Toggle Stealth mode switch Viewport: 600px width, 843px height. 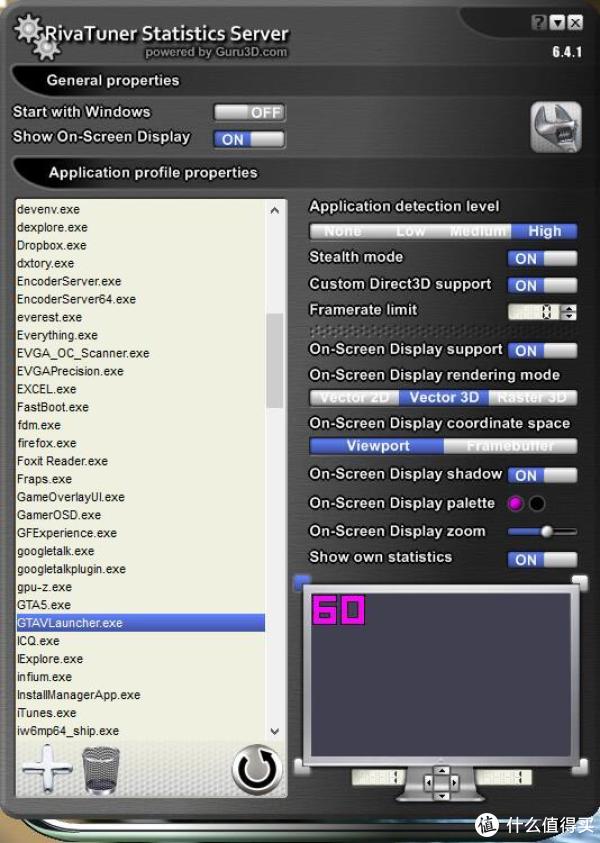pyautogui.click(x=542, y=259)
